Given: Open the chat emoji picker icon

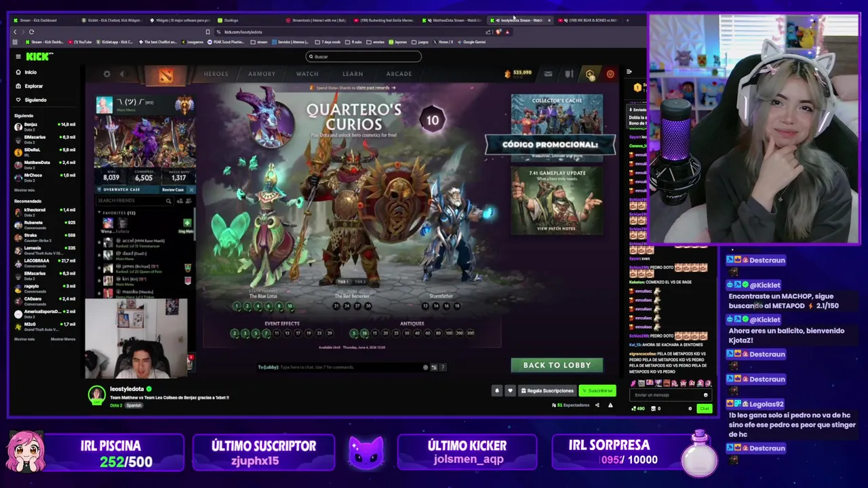Looking at the screenshot, I should (x=705, y=395).
